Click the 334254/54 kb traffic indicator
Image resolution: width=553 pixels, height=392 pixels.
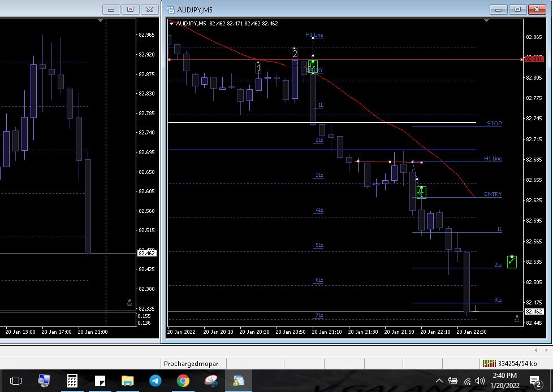pos(517,363)
